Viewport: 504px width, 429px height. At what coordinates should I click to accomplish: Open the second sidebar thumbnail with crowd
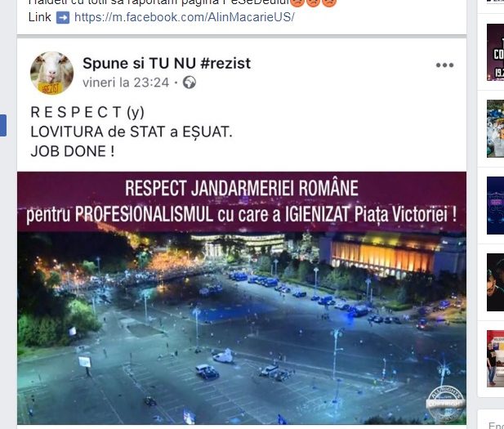coord(495,128)
